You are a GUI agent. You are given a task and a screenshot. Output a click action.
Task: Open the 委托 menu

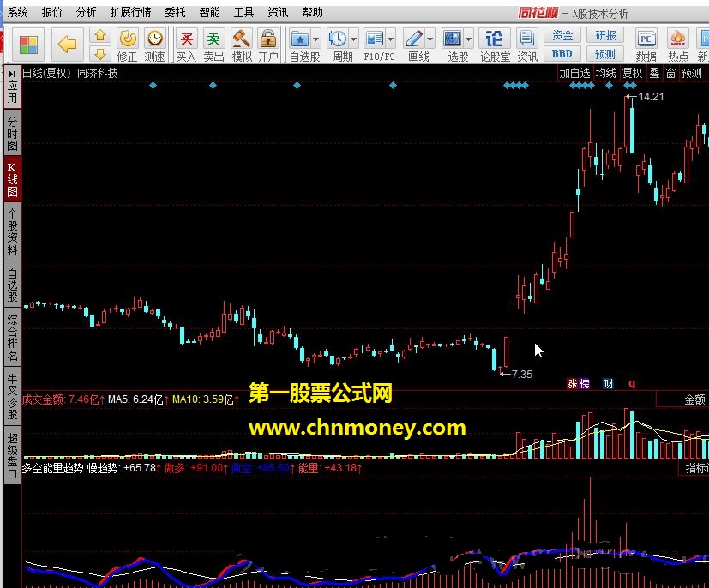coord(176,12)
